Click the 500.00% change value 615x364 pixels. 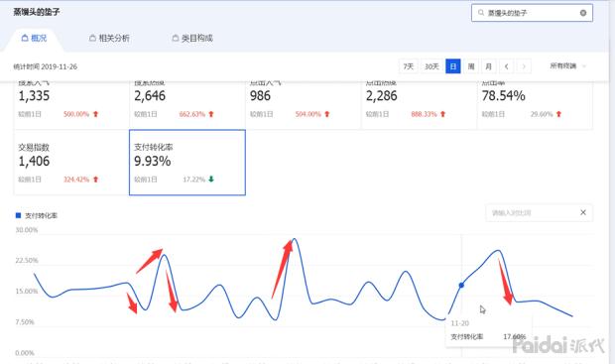pos(76,114)
